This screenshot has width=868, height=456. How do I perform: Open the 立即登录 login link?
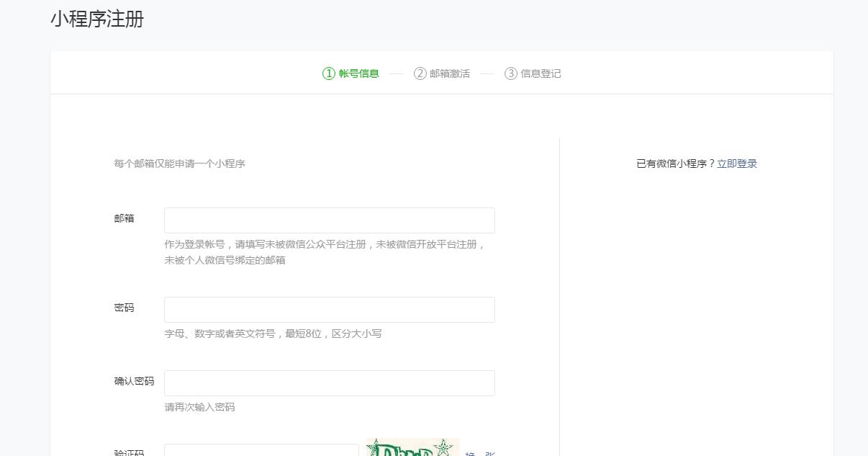737,164
